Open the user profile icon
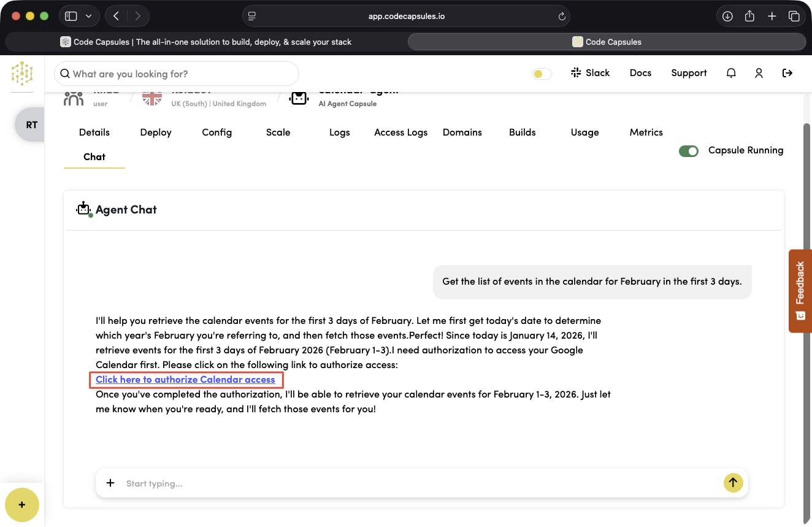 pyautogui.click(x=759, y=73)
